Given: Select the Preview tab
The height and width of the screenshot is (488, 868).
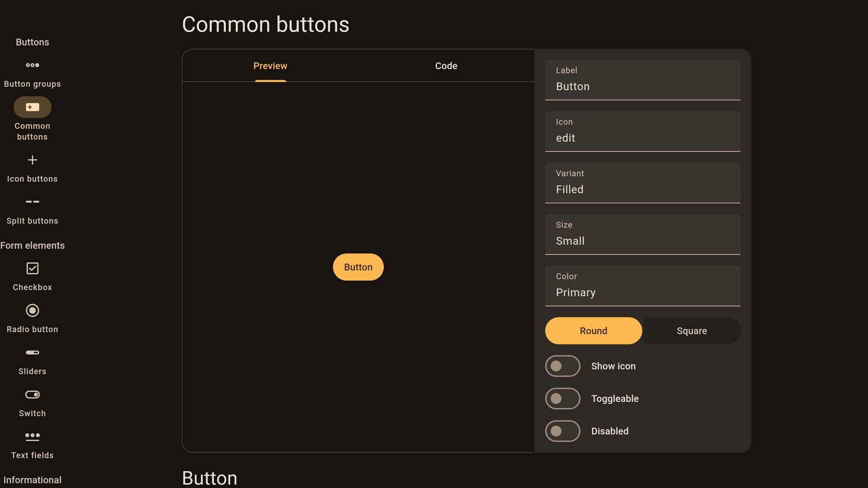Looking at the screenshot, I should click(x=270, y=66).
